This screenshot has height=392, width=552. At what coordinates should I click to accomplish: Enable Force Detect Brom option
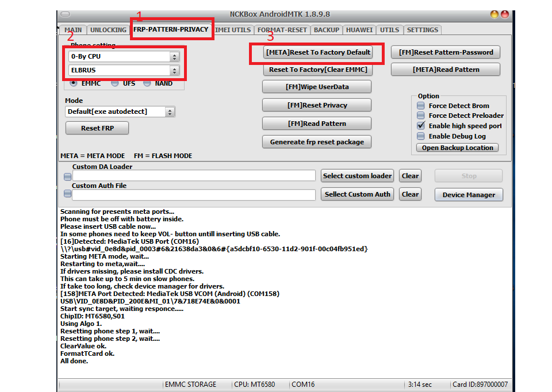(421, 106)
